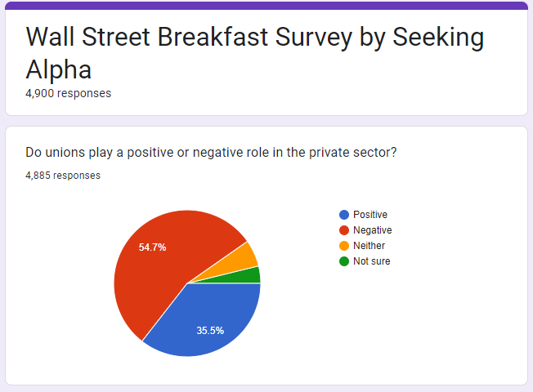Select the Neither legend label
Image resolution: width=533 pixels, height=392 pixels.
coord(370,246)
